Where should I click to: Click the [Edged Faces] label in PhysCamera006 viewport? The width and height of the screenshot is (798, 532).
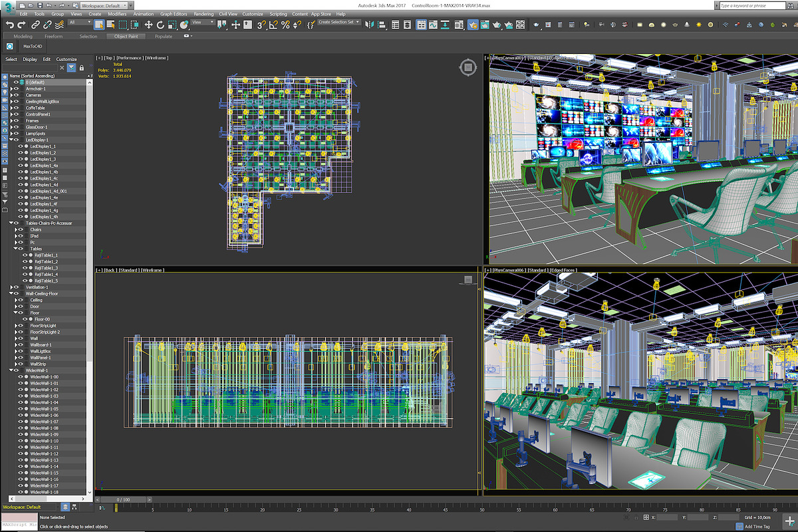tap(562, 270)
